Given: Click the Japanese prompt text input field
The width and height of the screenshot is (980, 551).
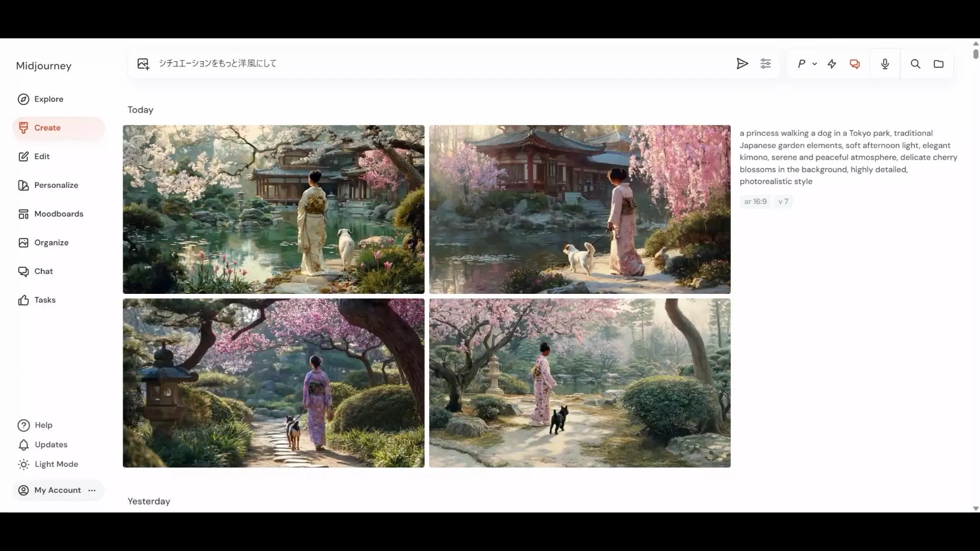Looking at the screenshot, I should [439, 63].
